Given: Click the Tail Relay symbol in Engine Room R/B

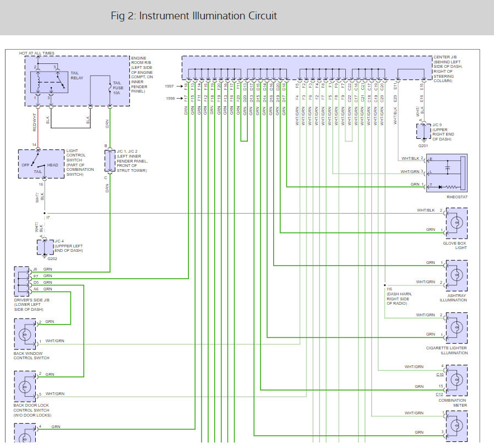Looking at the screenshot, I should pos(49,82).
